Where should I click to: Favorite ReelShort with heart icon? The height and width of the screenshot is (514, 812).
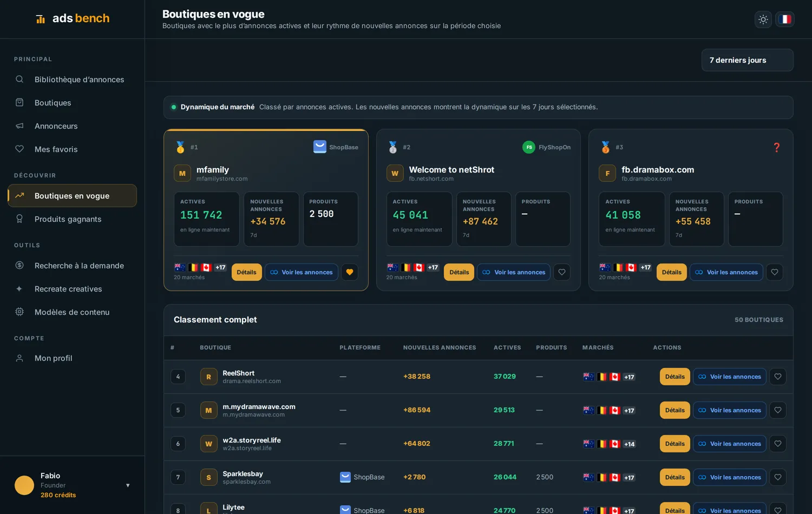[778, 377]
